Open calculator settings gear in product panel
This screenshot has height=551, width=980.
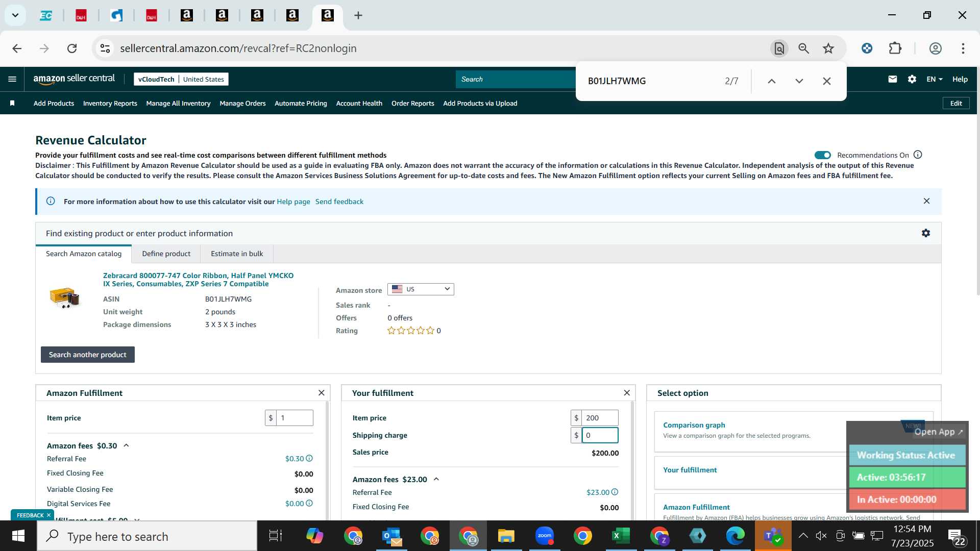click(926, 233)
